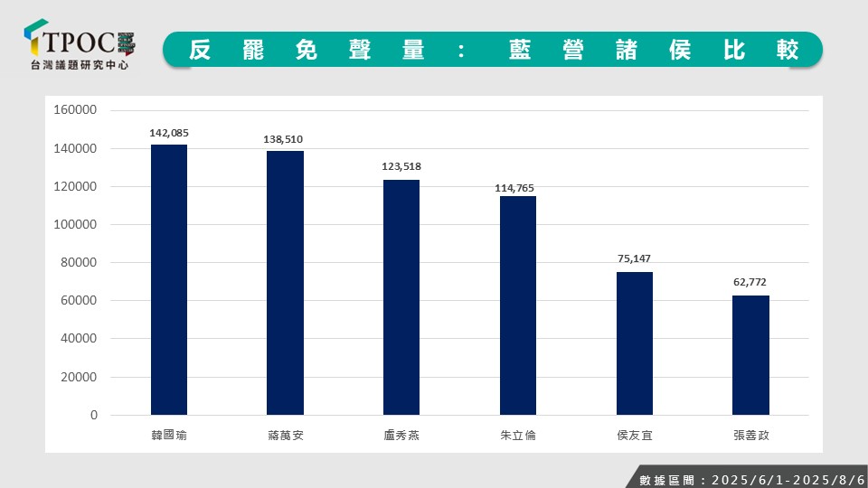This screenshot has height=488, width=868.
Task: Select the title banner 反罷免聲量:藍營諸侯比較
Action: pyautogui.click(x=493, y=50)
